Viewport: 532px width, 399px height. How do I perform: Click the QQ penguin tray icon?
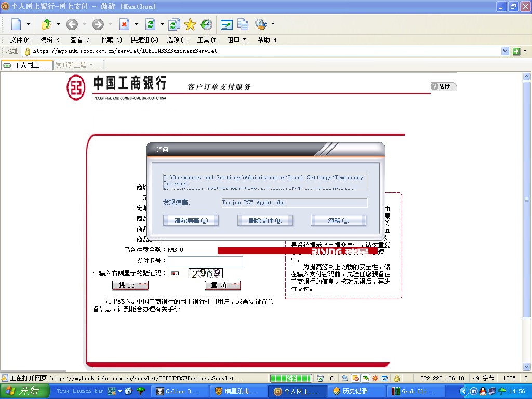pos(483,392)
